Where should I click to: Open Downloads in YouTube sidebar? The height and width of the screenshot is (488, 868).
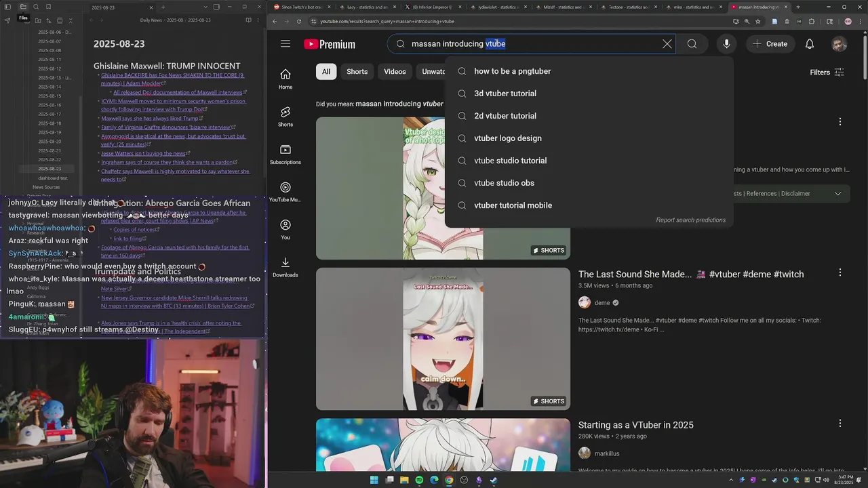pyautogui.click(x=285, y=267)
